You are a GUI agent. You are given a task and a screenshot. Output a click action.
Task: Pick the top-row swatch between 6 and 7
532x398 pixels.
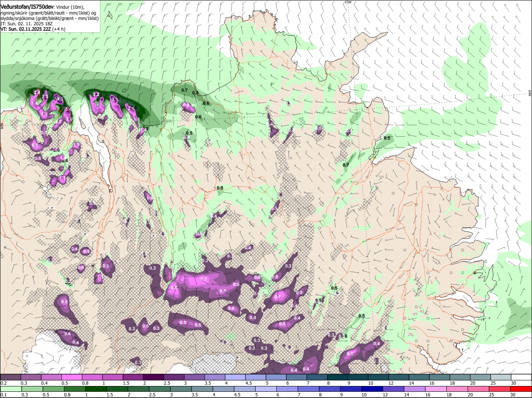pos(296,377)
